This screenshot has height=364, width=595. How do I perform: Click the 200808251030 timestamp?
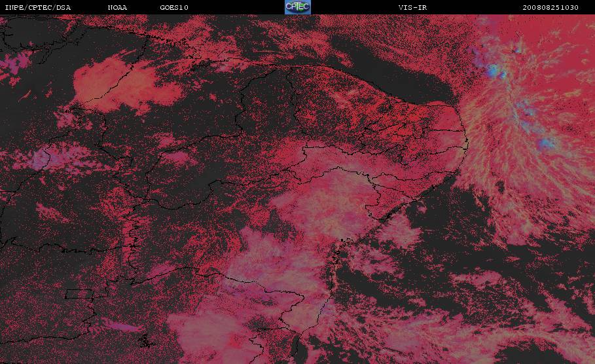coord(550,8)
